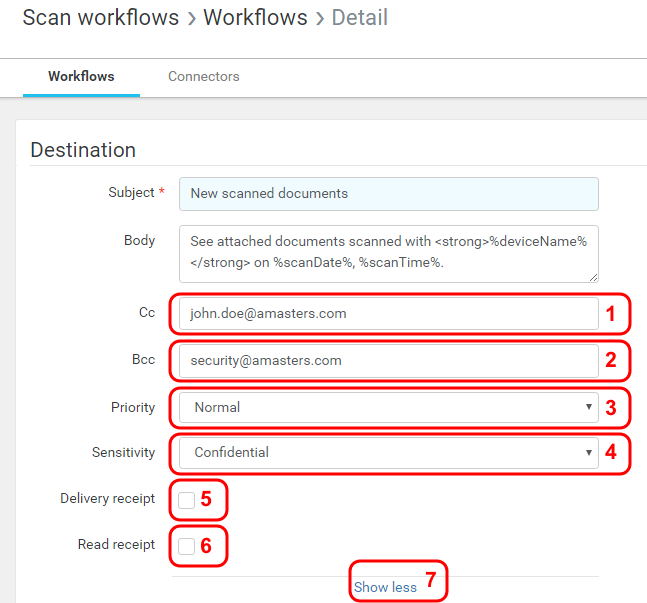Click the Show less link
This screenshot has height=603, width=647.
click(x=385, y=587)
